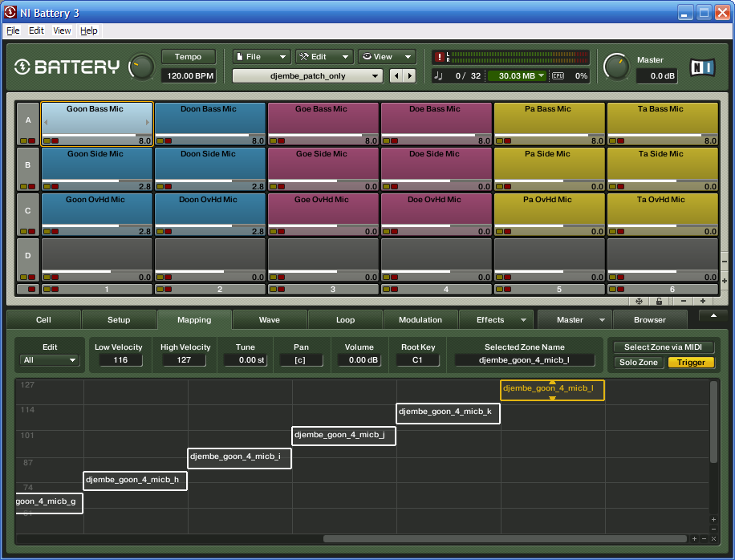Screen dimensions: 735x560
Task: Remove a column with matrix minus button
Action: tap(684, 301)
